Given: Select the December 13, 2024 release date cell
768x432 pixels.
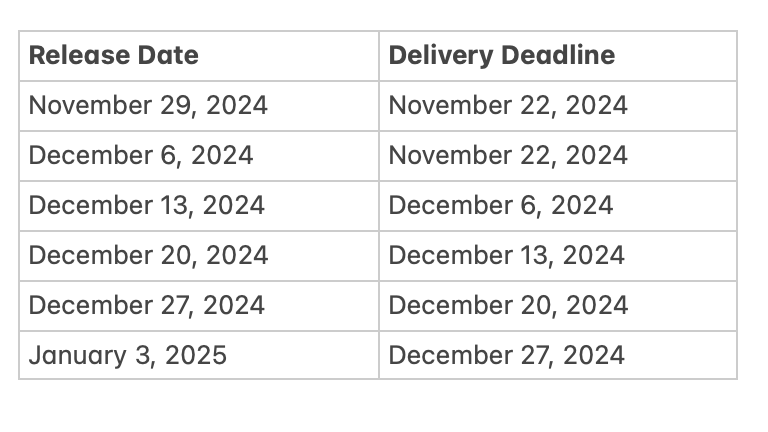Looking at the screenshot, I should (x=199, y=206).
